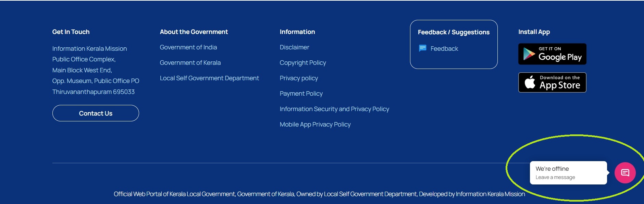Open Information Security and Privacy Policy
The width and height of the screenshot is (644, 204).
pos(334,109)
